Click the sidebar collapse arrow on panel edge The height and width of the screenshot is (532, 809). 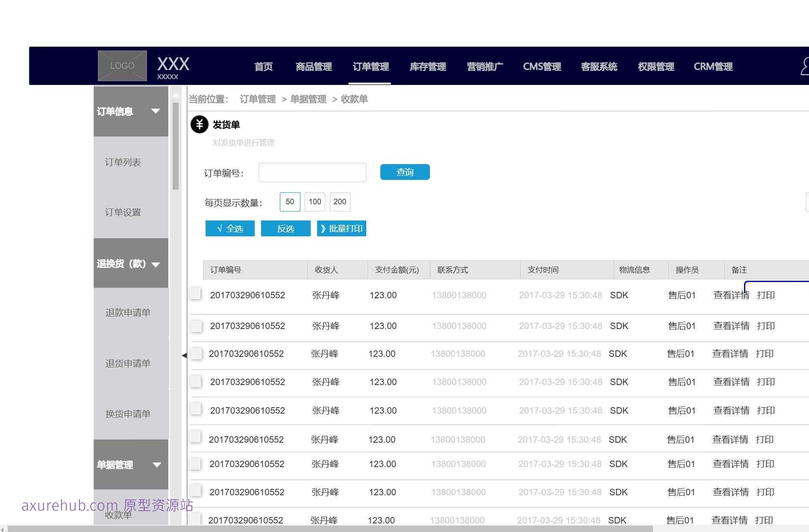pos(184,355)
